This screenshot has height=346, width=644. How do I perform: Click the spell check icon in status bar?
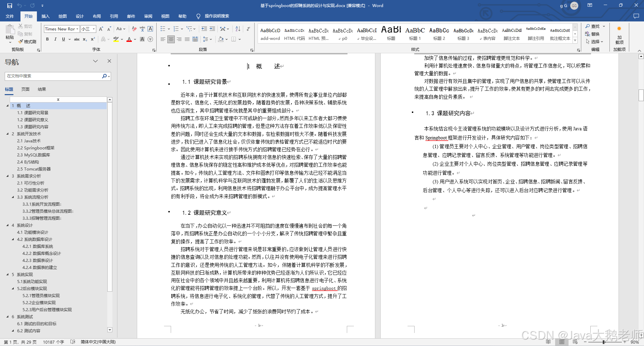[73, 342]
